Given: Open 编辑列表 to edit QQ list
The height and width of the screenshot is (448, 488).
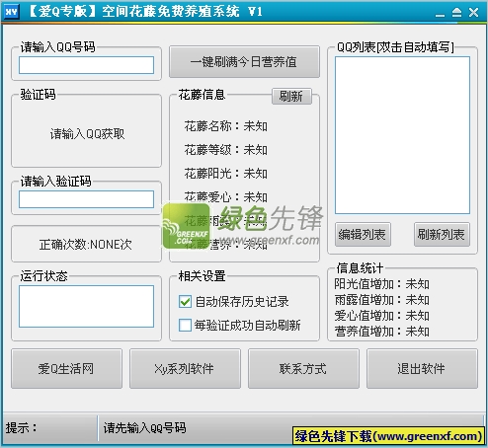Looking at the screenshot, I should tap(363, 235).
